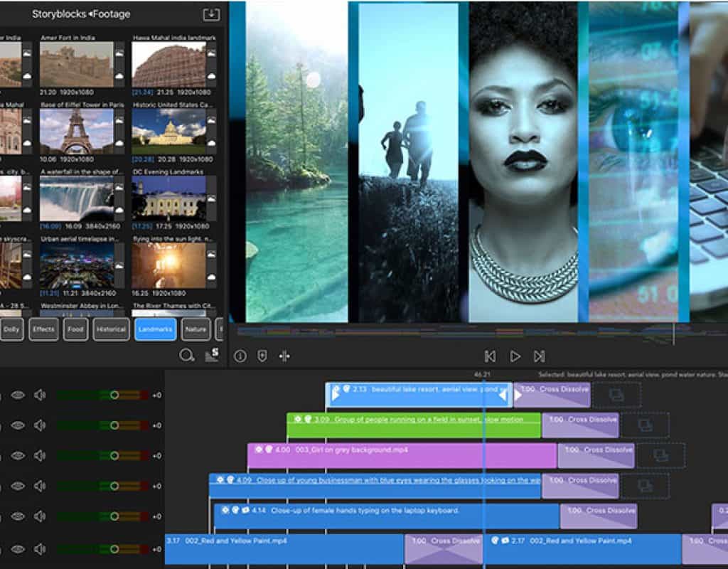Select the Historical category tab

click(112, 329)
